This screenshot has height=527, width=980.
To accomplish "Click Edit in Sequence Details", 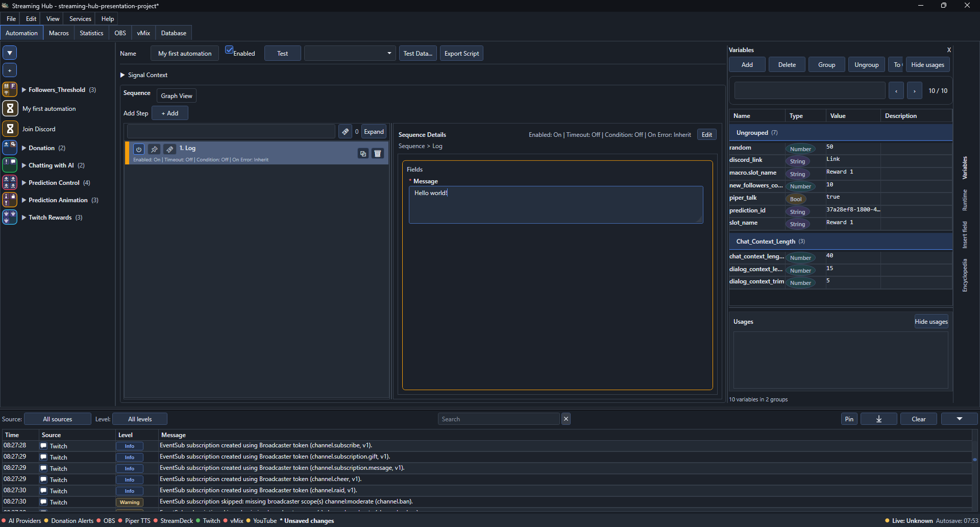I will (707, 134).
